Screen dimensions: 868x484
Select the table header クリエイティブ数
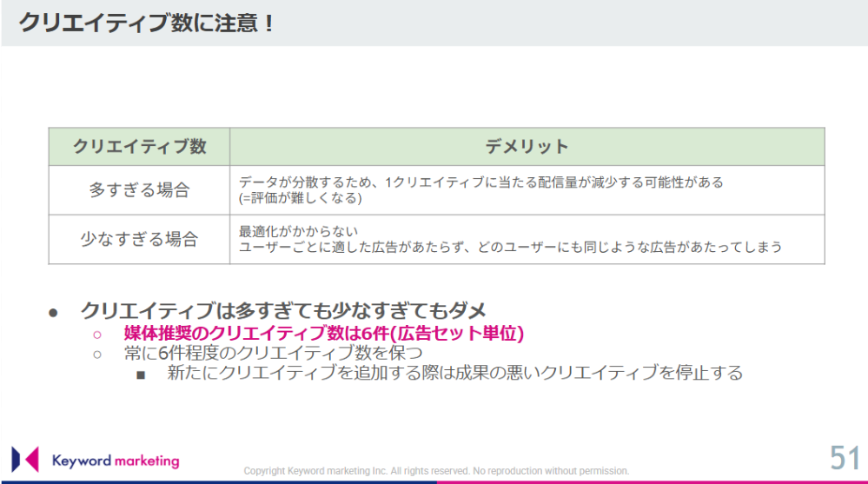click(x=140, y=147)
